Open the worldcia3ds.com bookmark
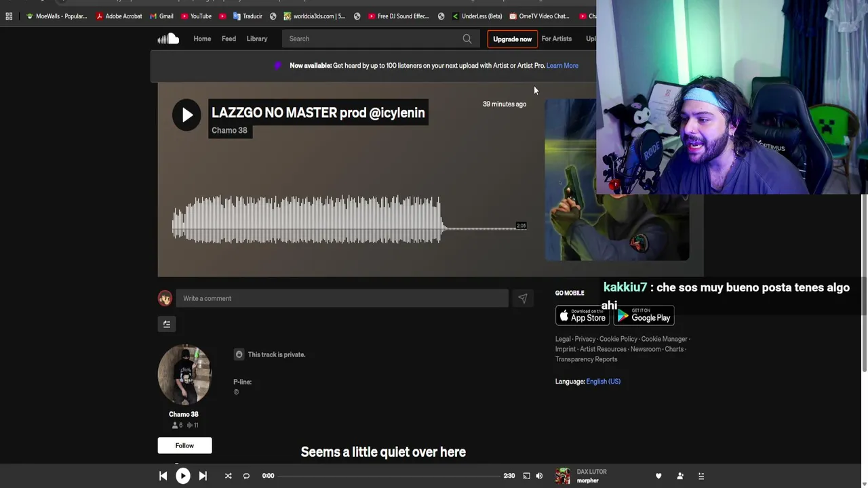Viewport: 868px width, 488px height. point(315,16)
